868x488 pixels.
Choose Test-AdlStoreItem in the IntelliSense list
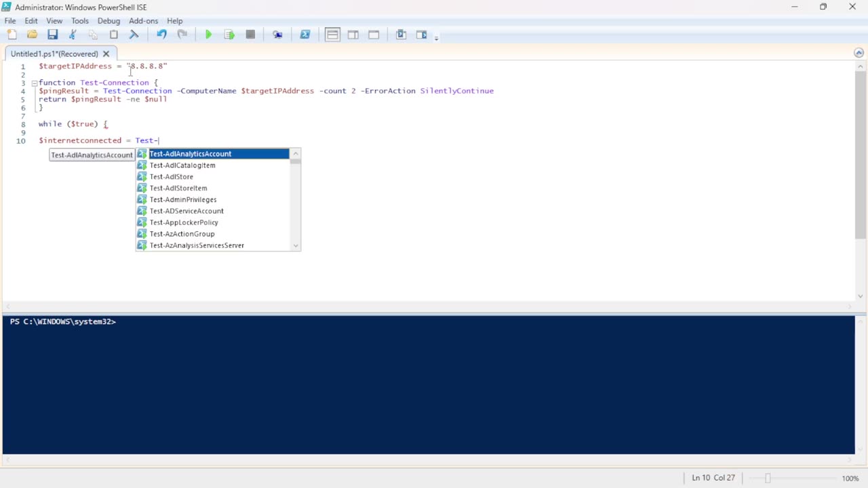tap(213, 188)
